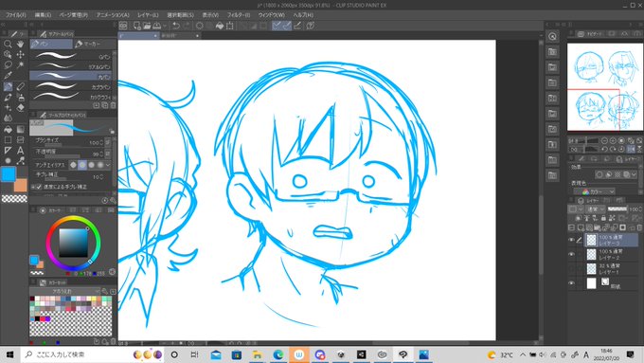Click the Open file folder icon
Viewport: 644px width, 363px height.
(147, 26)
